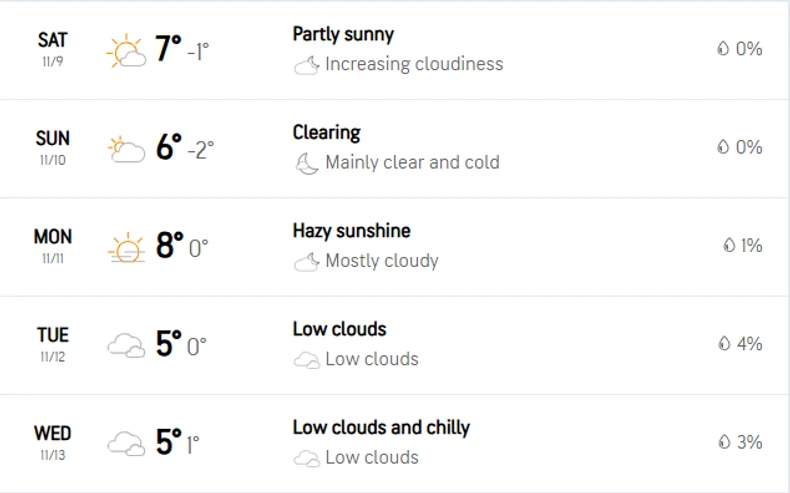
Task: Click Tuesday's cloudy weather icon
Action: pyautogui.click(x=126, y=346)
